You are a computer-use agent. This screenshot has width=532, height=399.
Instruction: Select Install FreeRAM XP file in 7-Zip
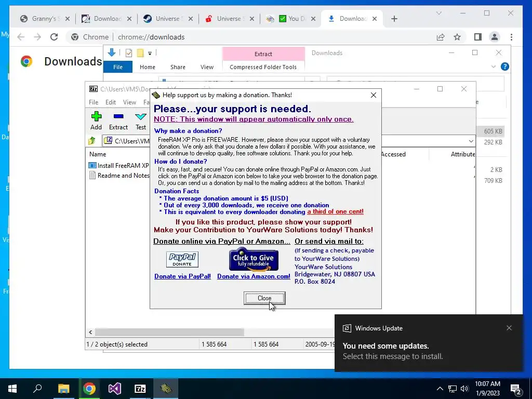tap(119, 166)
